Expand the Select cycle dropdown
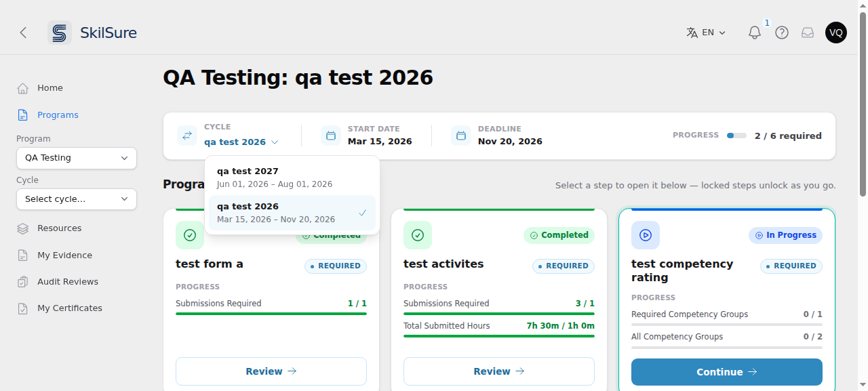 click(x=77, y=199)
